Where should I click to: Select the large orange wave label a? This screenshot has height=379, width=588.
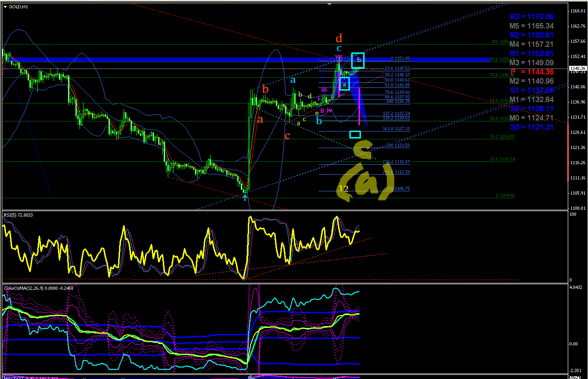click(260, 120)
